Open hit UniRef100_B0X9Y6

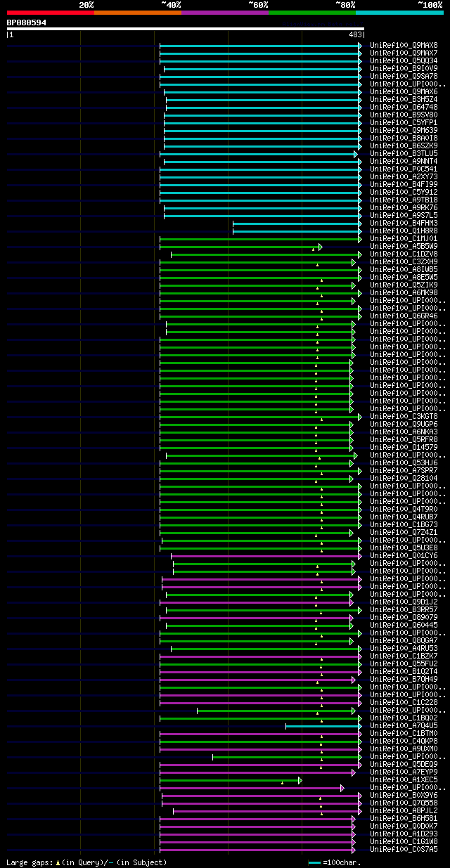(x=405, y=796)
